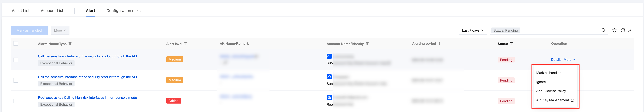
Task: Open the Root access key alert link
Action: click(x=87, y=98)
